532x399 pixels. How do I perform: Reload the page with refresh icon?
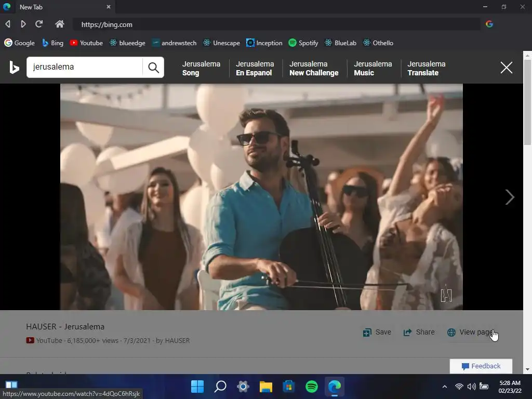[39, 24]
